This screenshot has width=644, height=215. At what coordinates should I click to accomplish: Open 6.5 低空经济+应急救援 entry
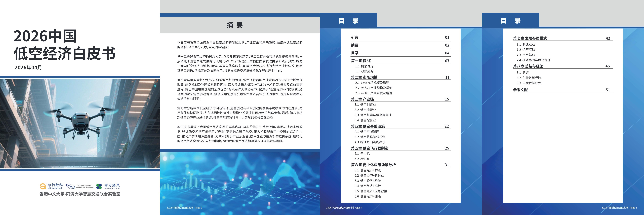pos(371,191)
